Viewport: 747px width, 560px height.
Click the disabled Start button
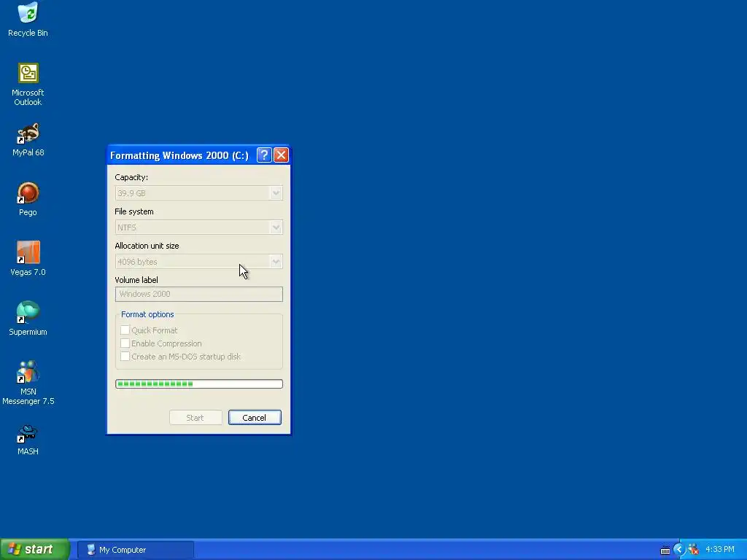tap(196, 418)
